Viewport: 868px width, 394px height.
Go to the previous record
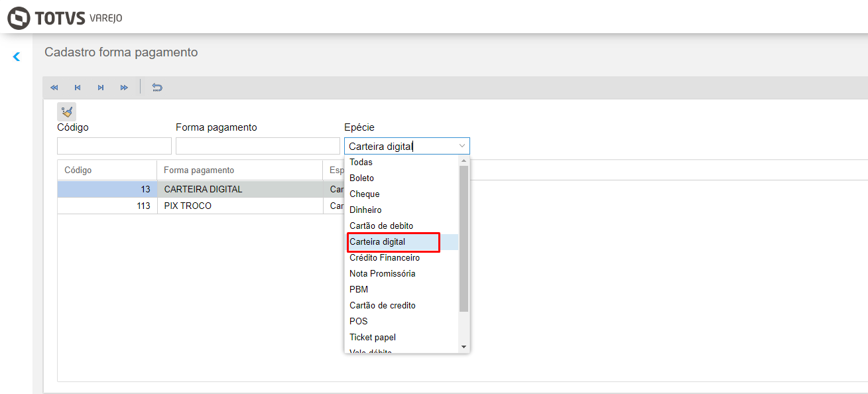[x=78, y=88]
